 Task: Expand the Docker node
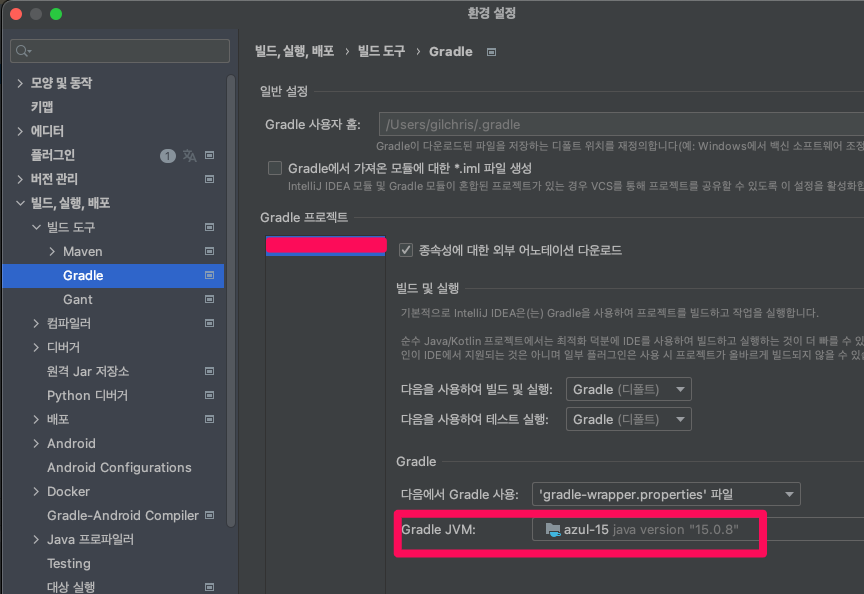point(36,491)
